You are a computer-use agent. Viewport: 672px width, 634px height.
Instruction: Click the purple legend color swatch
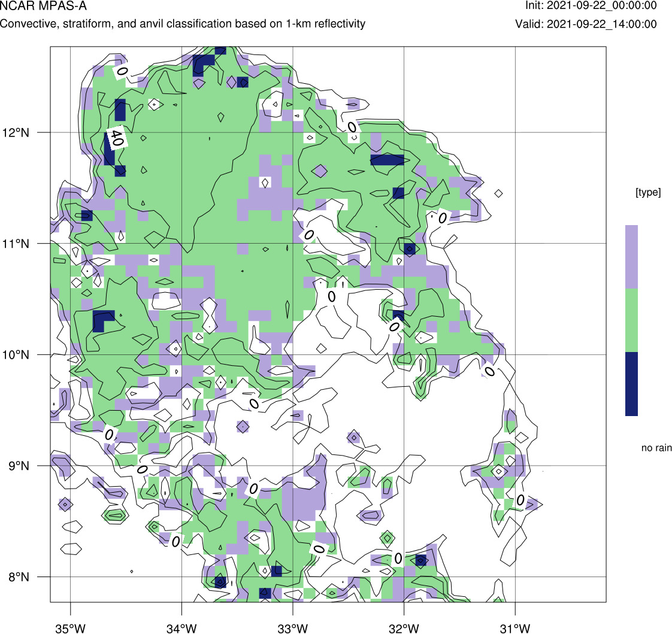tap(631, 257)
